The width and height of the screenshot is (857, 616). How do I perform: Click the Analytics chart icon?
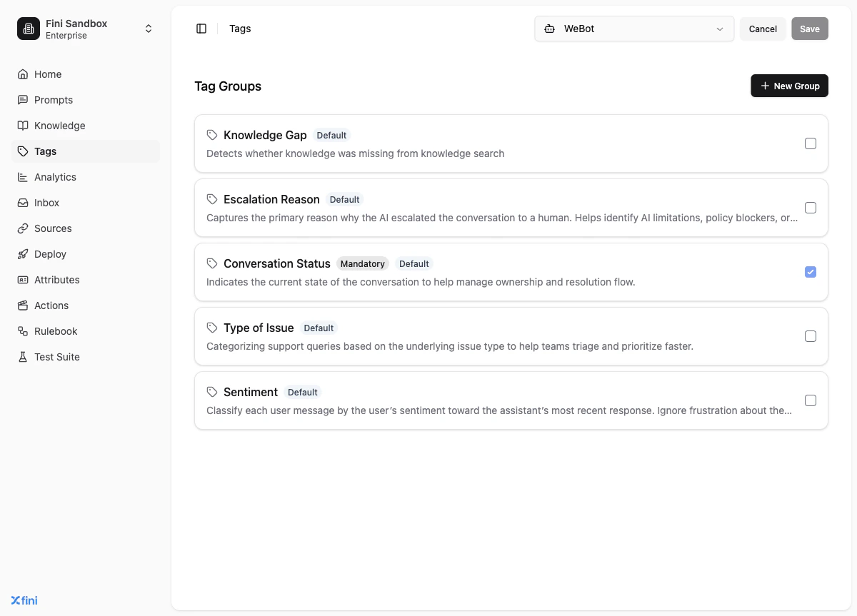(23, 176)
